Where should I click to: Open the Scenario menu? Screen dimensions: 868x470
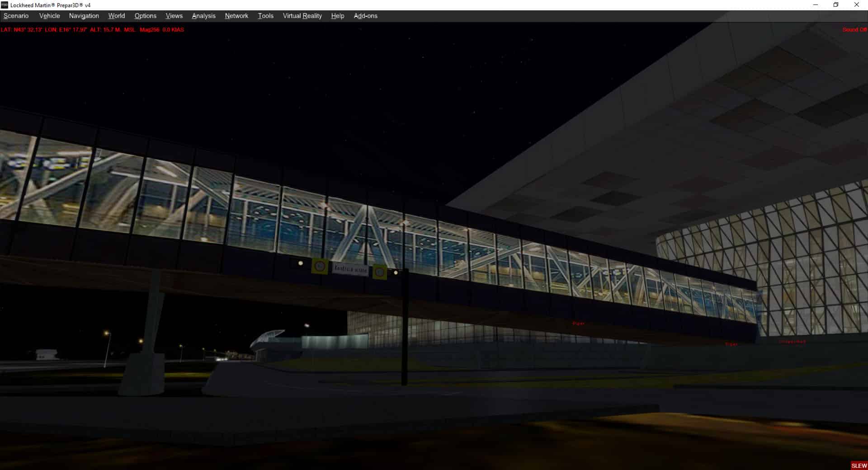coord(16,16)
